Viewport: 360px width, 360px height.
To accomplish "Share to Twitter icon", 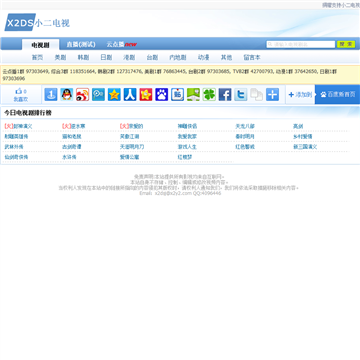I will [x=241, y=95].
